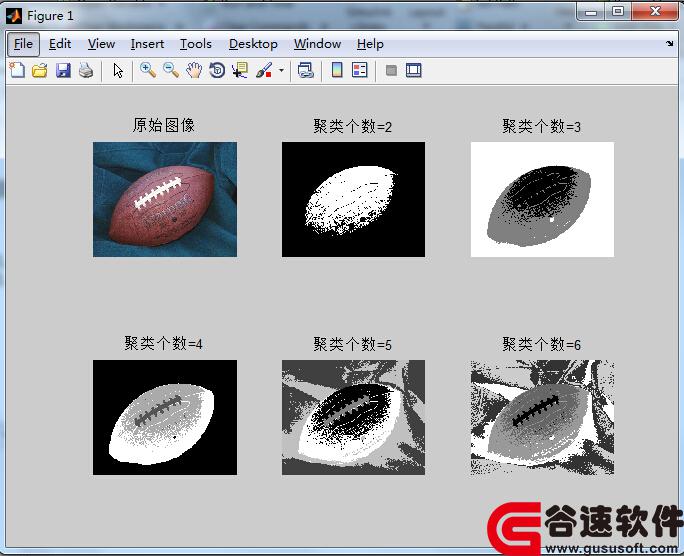Open the View menu
Screen dimensions: 684x556
101,44
